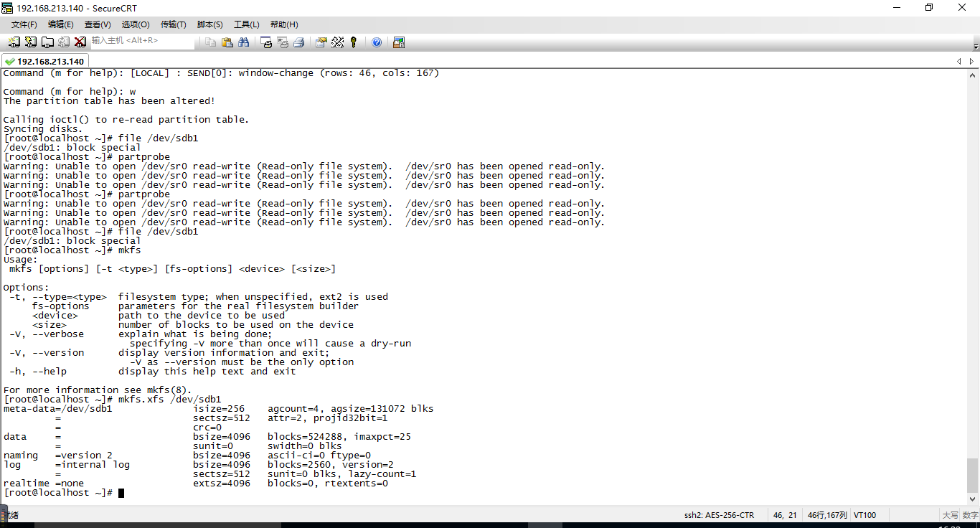Click the terminal vertical scrollbar thumb
The height and width of the screenshot is (528, 980).
pyautogui.click(x=973, y=476)
